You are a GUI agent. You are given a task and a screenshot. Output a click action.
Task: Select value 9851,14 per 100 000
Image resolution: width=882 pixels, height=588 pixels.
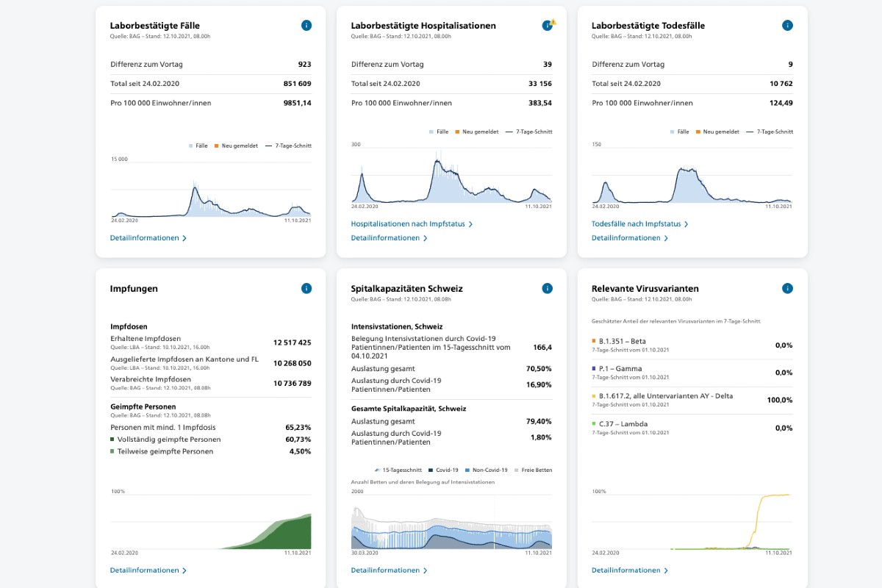point(297,103)
